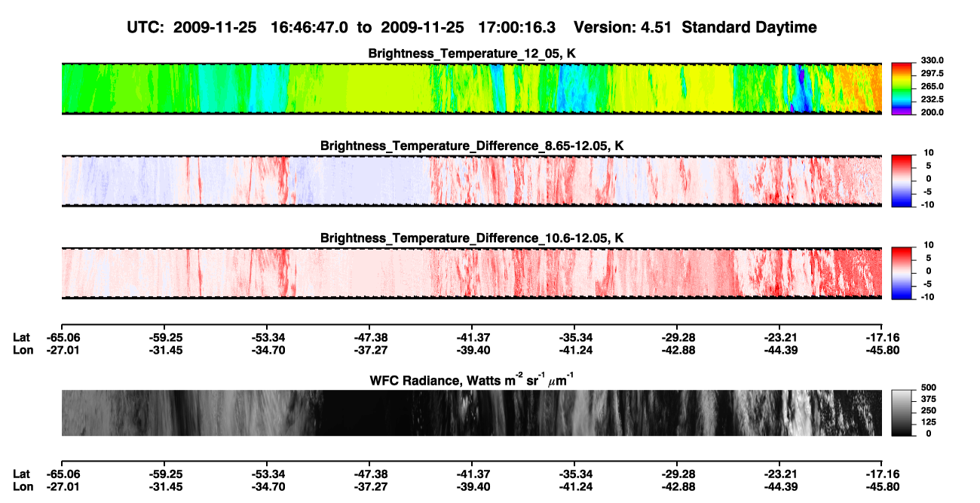Click the 265.0 colorbar label
Viewport: 980px width, 503px height.
tap(932, 87)
